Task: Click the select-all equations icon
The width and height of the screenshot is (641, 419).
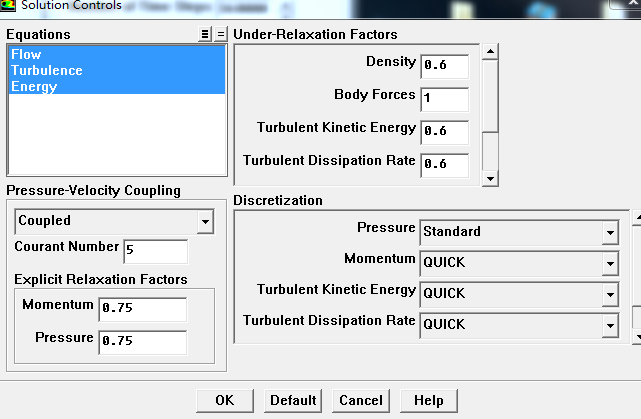Action: click(205, 34)
